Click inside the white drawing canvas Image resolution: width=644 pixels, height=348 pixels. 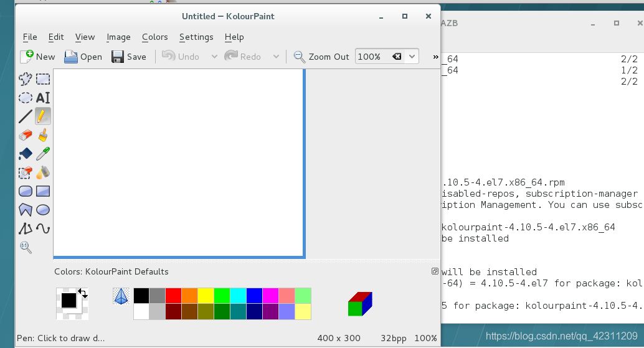click(x=178, y=162)
